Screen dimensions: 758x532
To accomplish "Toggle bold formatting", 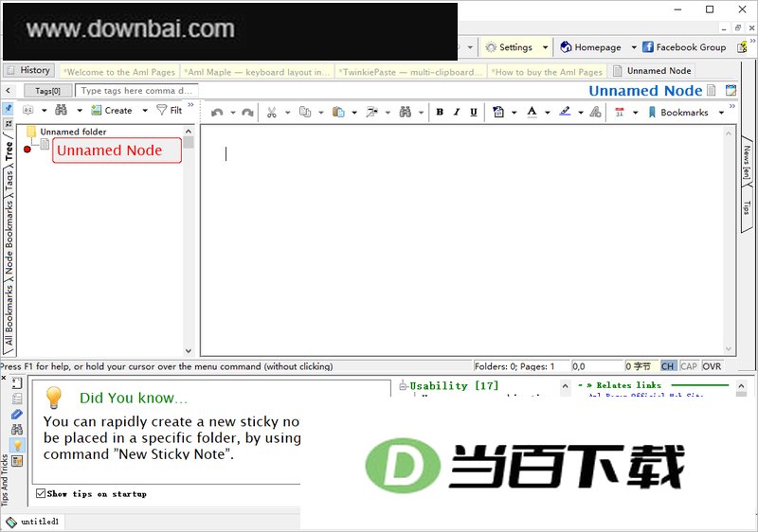I will click(440, 112).
